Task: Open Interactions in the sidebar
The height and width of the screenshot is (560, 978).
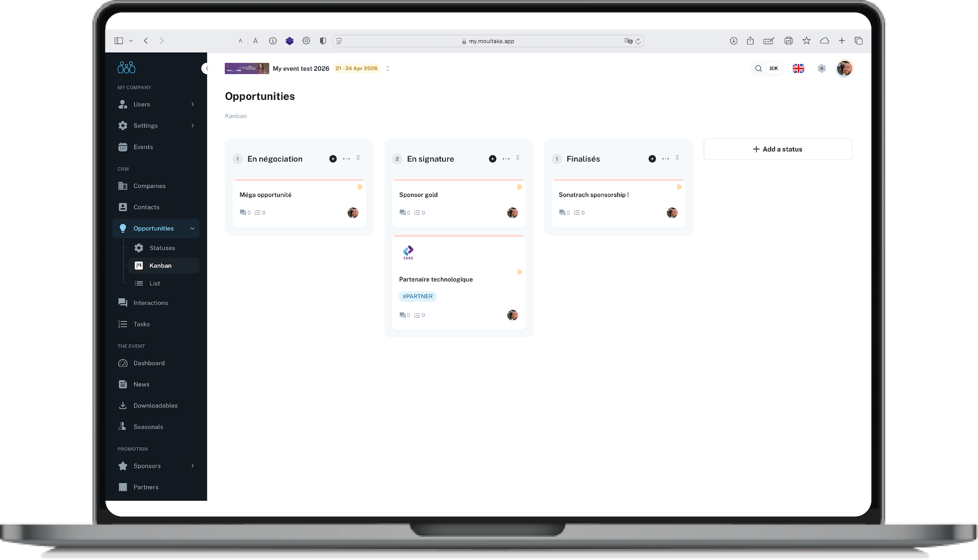Action: [x=156, y=303]
